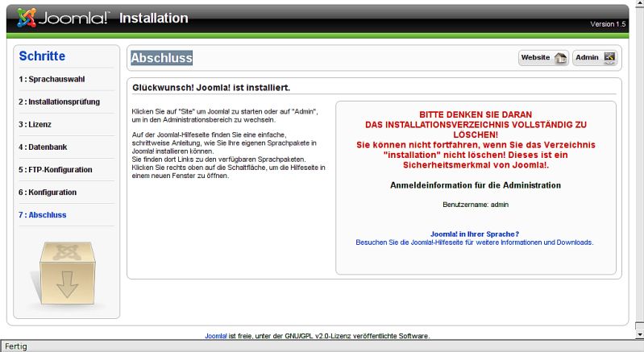Click the Installation title in header
644x352 pixels.
click(x=154, y=18)
